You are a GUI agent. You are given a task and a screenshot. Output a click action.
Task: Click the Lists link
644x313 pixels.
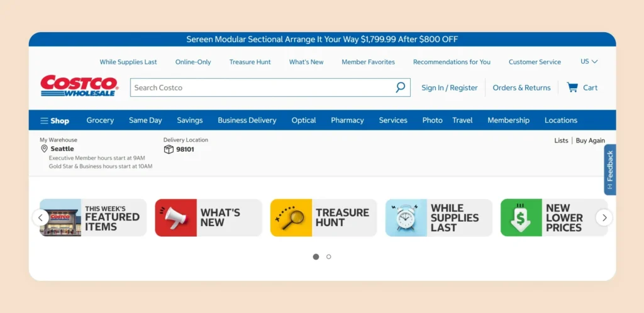tap(561, 140)
